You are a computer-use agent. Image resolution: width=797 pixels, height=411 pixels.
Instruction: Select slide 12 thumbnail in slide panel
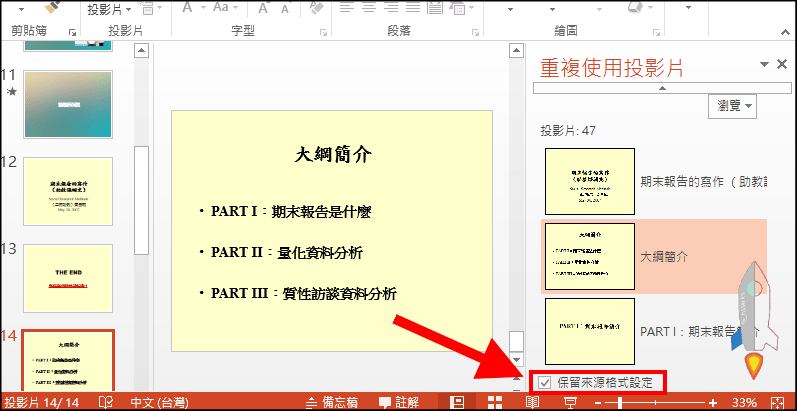coord(68,191)
